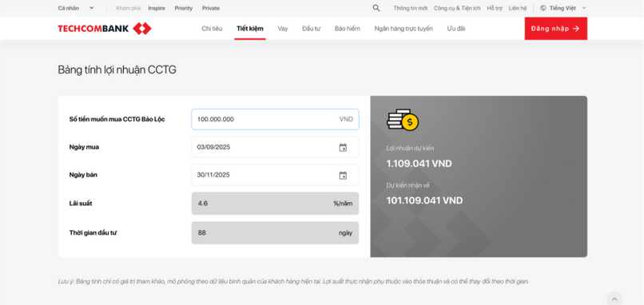Click the Lợi nhuận dự kiến label

tap(410, 149)
